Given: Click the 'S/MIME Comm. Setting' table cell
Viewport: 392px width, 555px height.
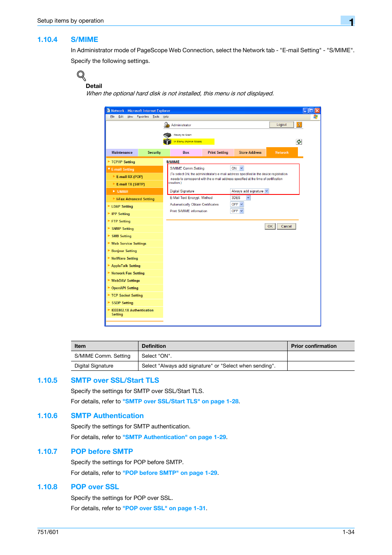Looking at the screenshot, I should pyautogui.click(x=104, y=356).
